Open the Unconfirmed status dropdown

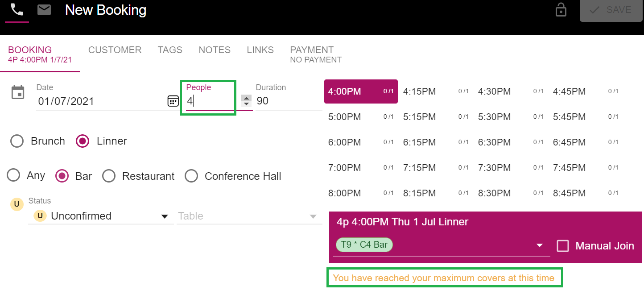pos(165,216)
